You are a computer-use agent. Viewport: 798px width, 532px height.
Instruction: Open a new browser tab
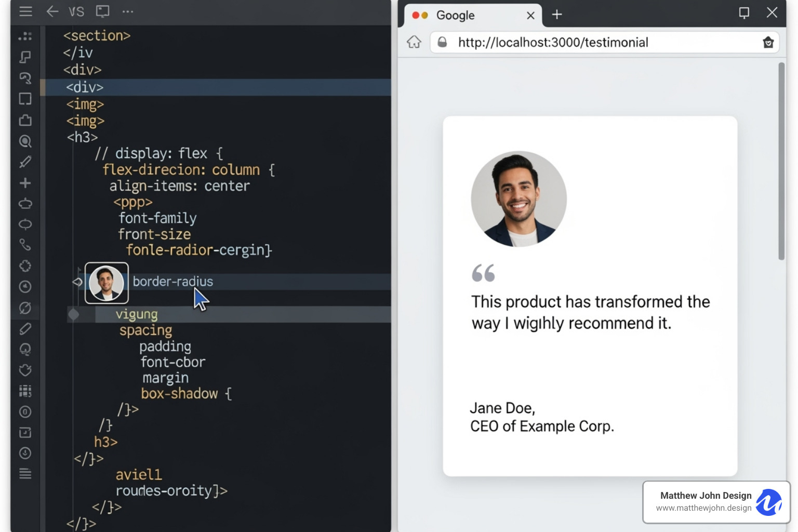[x=557, y=15]
